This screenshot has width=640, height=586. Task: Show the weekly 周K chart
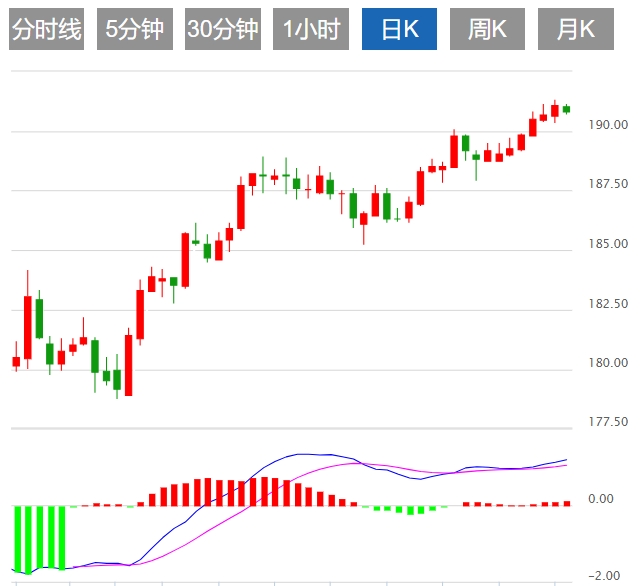pyautogui.click(x=487, y=29)
